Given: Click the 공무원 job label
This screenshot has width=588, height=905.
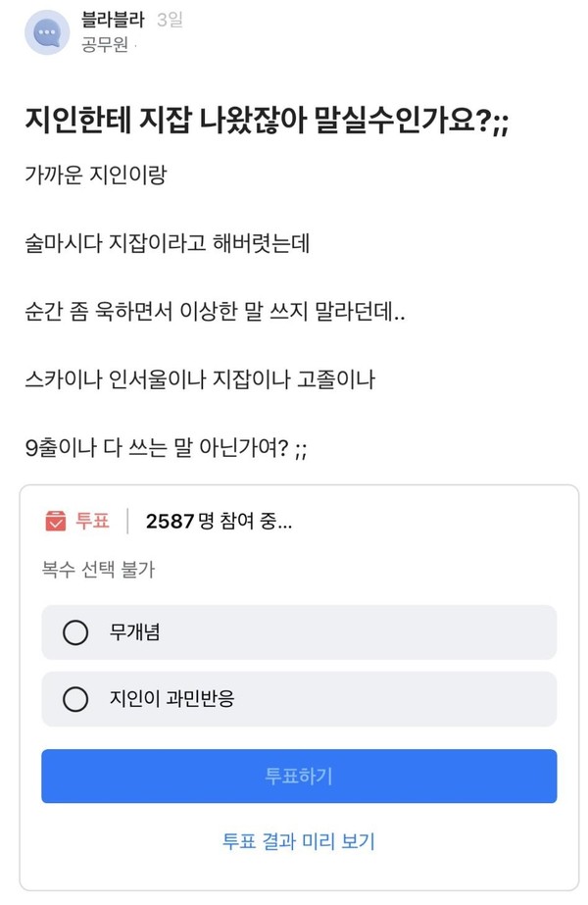Looking at the screenshot, I should [x=105, y=45].
